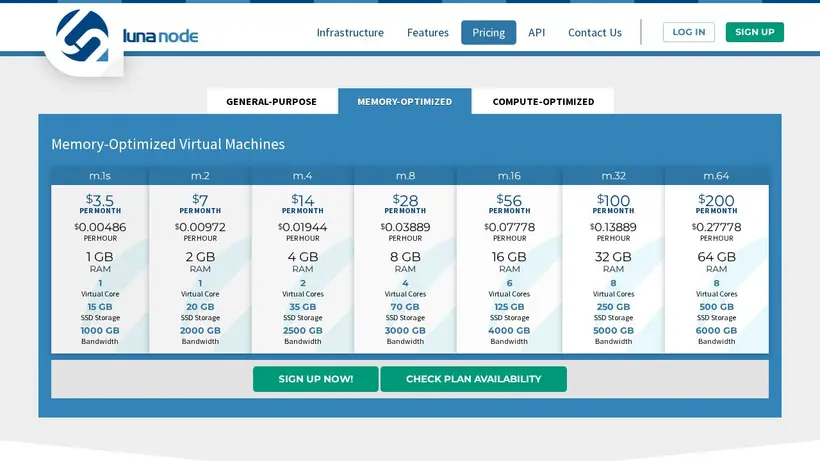
Task: Click the $0.13889 hourly rate
Action: click(x=613, y=227)
